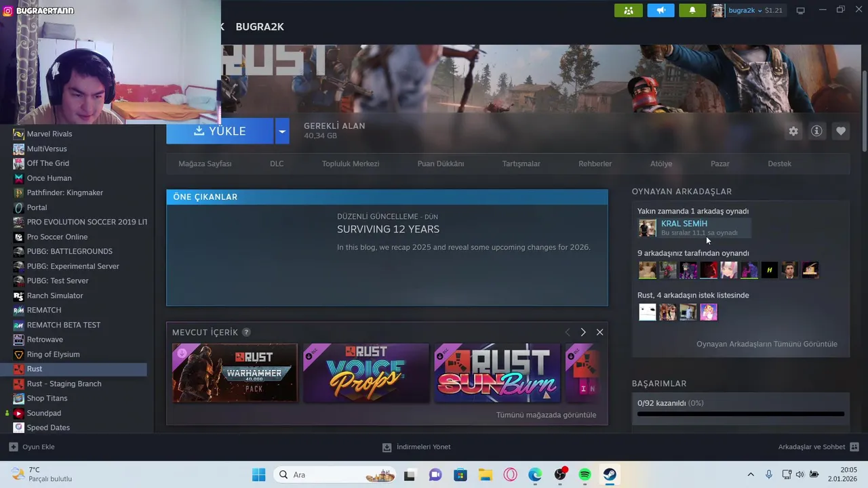Open Windows Start menu
The image size is (868, 488).
pyautogui.click(x=259, y=474)
